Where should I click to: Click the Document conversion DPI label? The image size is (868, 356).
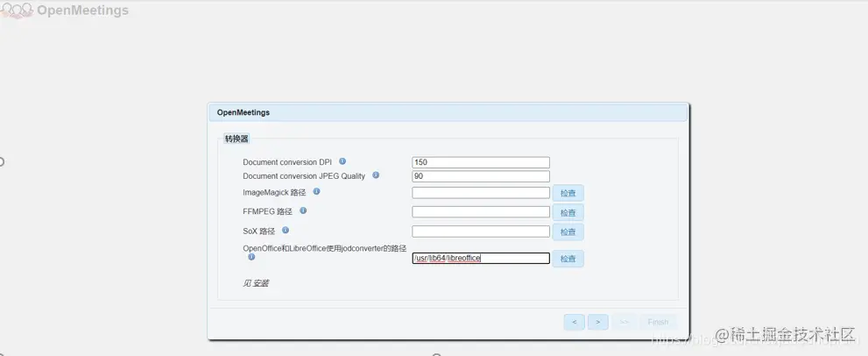pos(287,162)
